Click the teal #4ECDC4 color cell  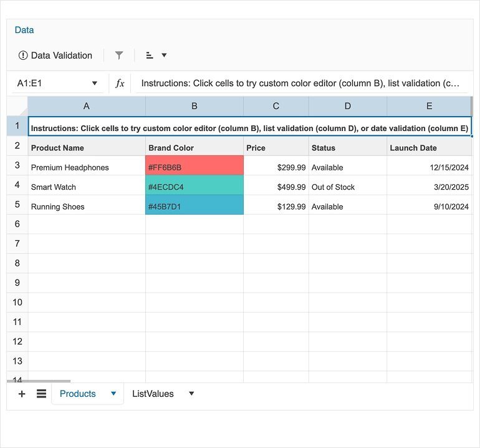coord(194,185)
